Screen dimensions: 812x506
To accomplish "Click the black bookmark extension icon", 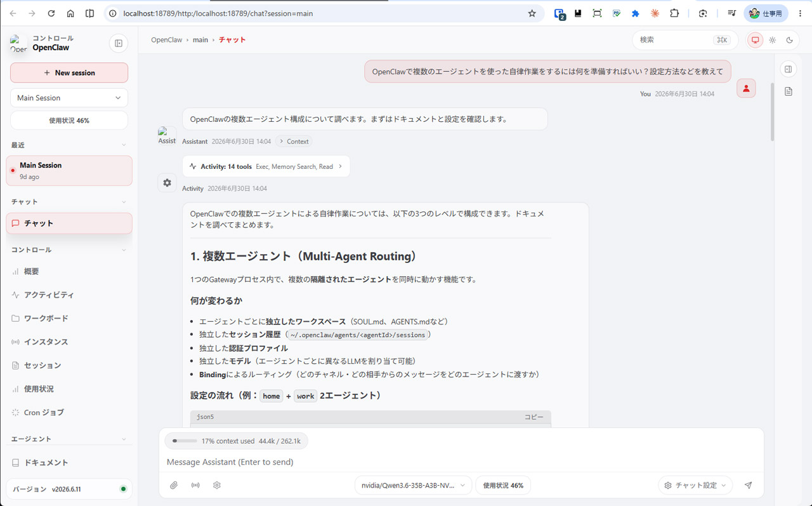I will coord(578,13).
